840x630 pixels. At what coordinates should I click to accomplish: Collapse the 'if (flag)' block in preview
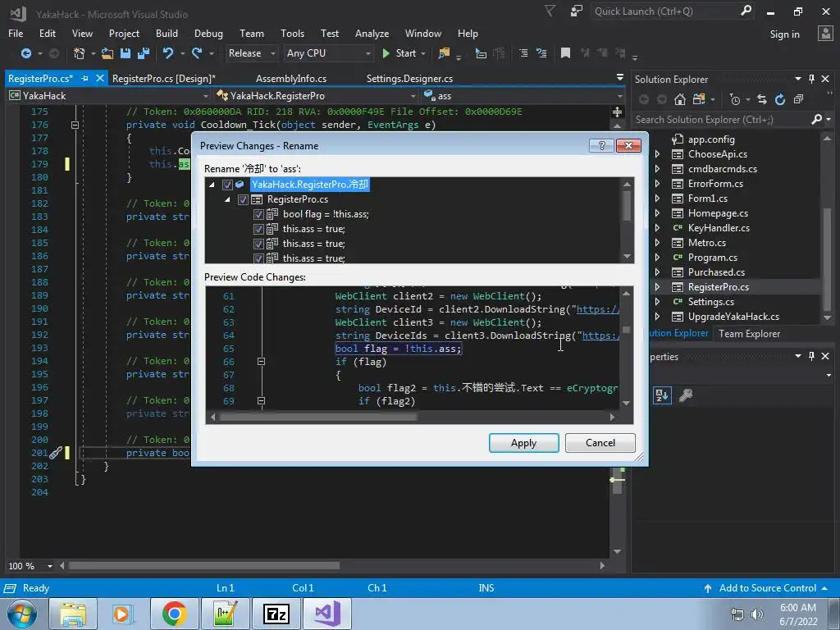pos(261,362)
